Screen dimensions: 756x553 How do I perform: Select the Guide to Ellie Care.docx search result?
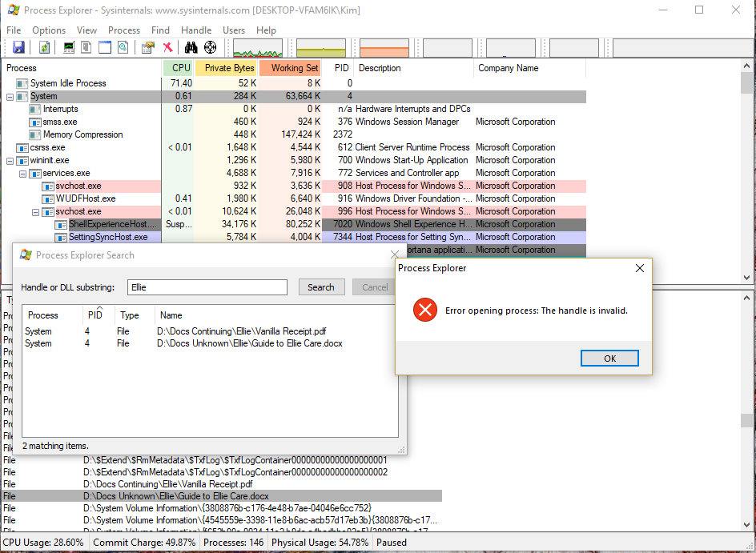click(210, 343)
